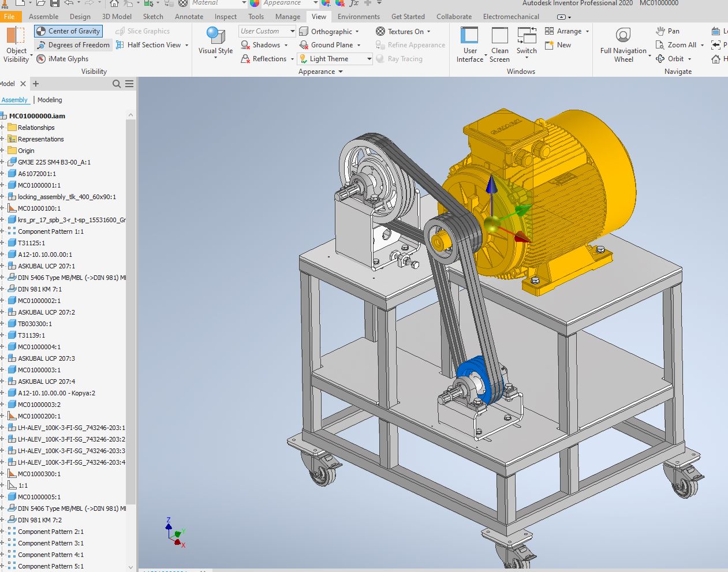This screenshot has height=572, width=728.
Task: Open the Orthographic dropdown arrow
Action: (x=357, y=32)
